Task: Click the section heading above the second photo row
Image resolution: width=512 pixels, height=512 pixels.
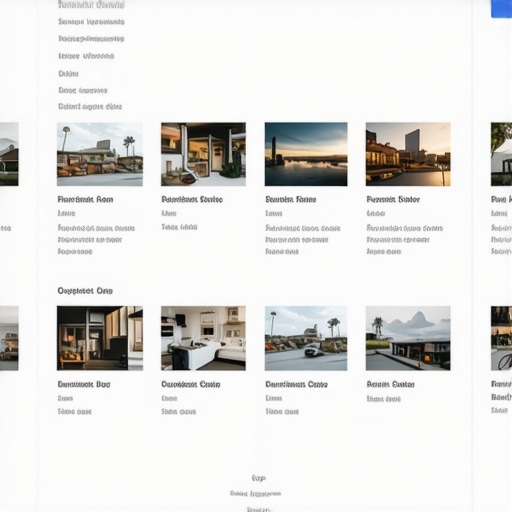Action: tap(85, 291)
